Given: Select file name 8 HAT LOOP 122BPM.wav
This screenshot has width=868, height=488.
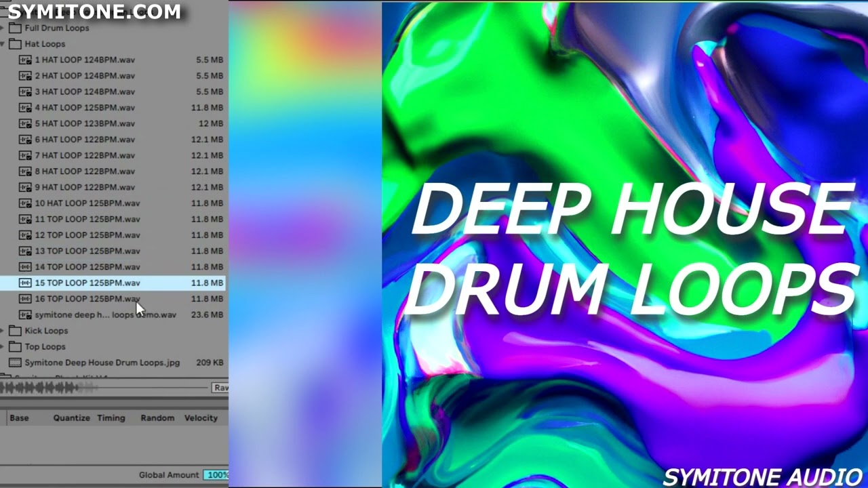Looking at the screenshot, I should coord(85,171).
